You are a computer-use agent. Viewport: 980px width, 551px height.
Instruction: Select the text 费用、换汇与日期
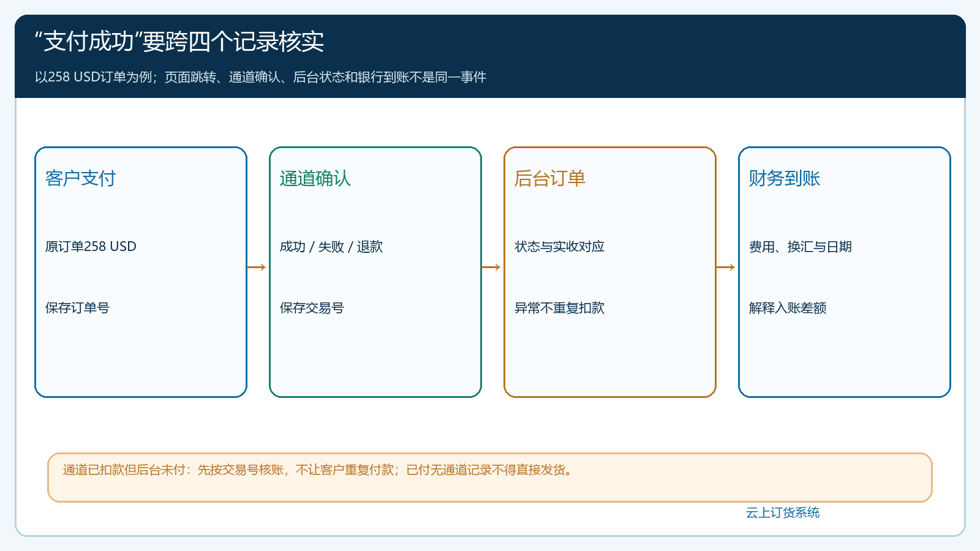click(800, 247)
